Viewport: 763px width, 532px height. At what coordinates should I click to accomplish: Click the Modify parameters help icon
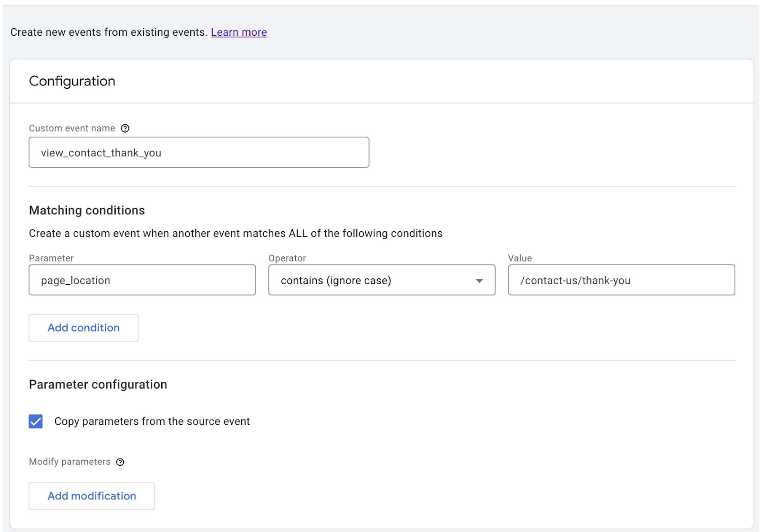pos(120,462)
